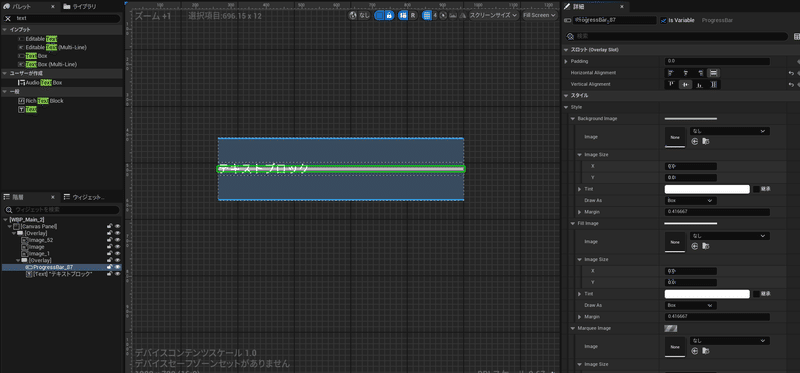Click the hierarchy widget search field
The image size is (800, 373).
(x=61, y=210)
